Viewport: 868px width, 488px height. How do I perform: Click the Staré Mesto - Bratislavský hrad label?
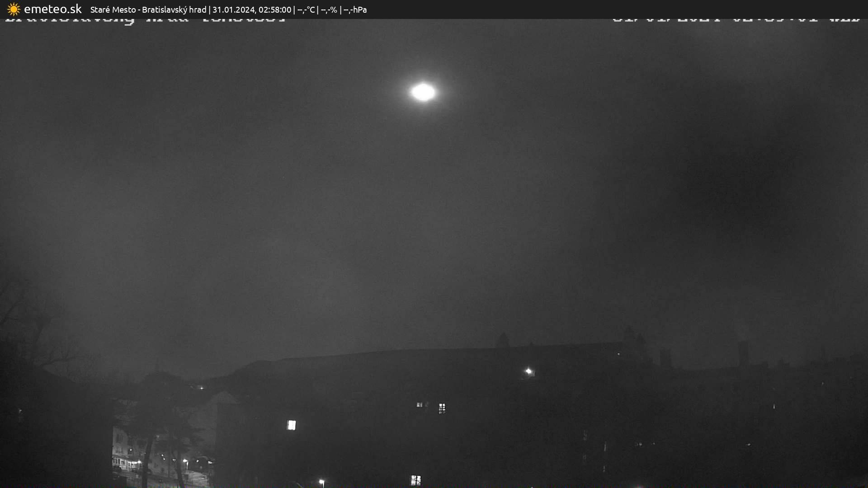pyautogui.click(x=148, y=9)
